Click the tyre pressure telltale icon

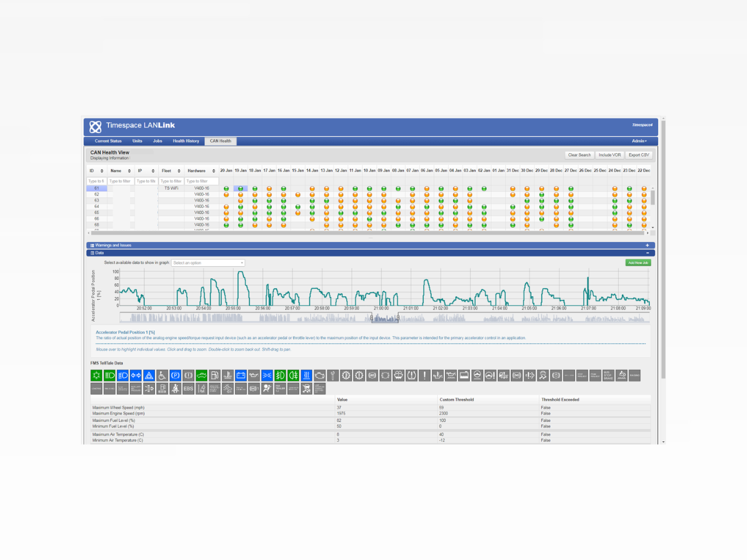(x=411, y=375)
